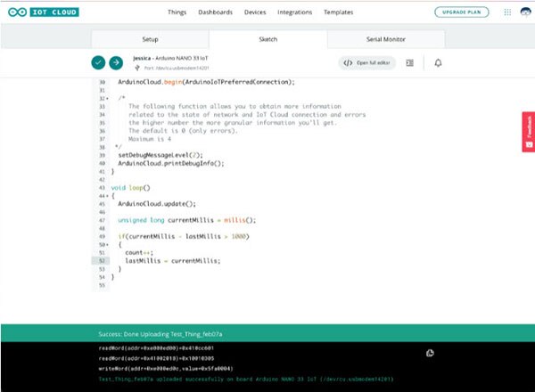Switch to the Serial Monitor tab
535x392 pixels.
[386, 40]
